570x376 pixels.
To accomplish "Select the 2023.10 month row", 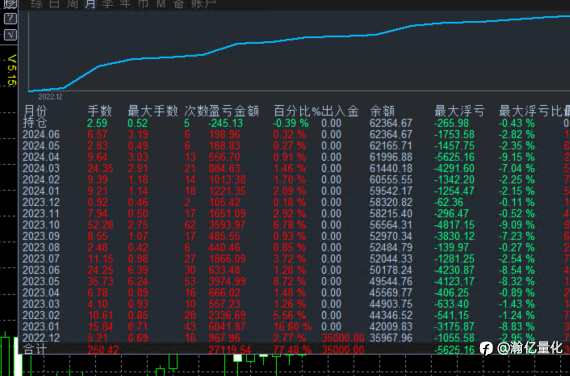I will pos(294,225).
